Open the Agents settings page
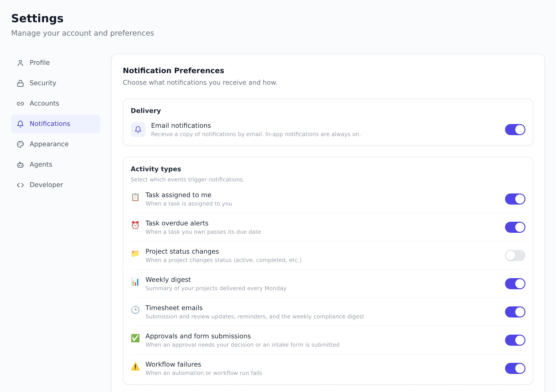 click(x=55, y=165)
